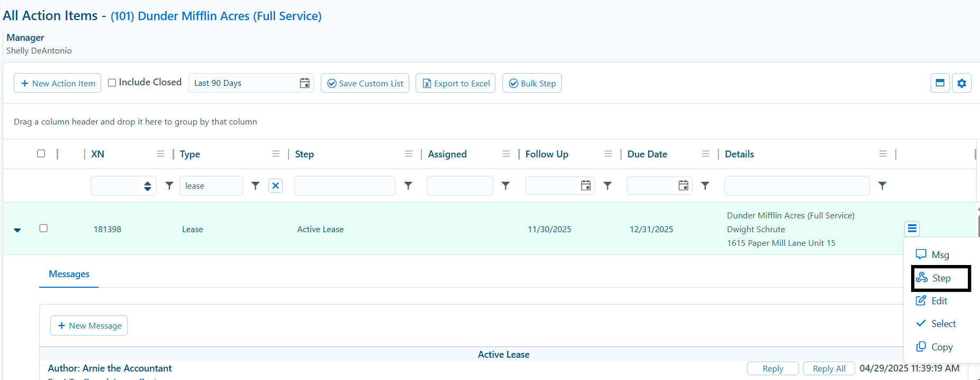
Task: Click the XN column filter funnel icon
Action: (x=169, y=185)
